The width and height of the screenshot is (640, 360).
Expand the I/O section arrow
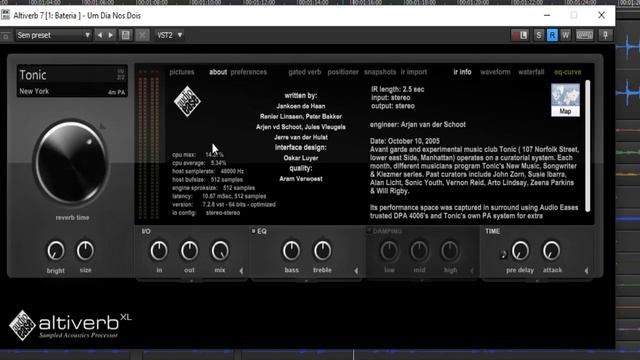(241, 271)
